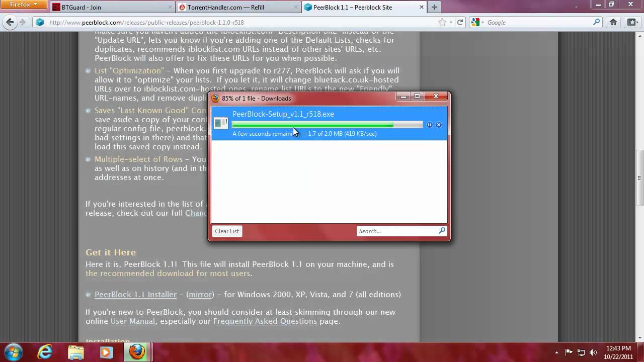Go to the Firefox home page
Image resolution: width=644 pixels, height=362 pixels.
click(x=613, y=23)
